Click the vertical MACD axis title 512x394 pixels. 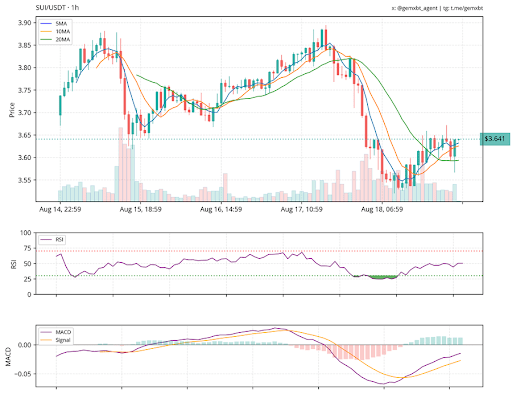tap(9, 356)
